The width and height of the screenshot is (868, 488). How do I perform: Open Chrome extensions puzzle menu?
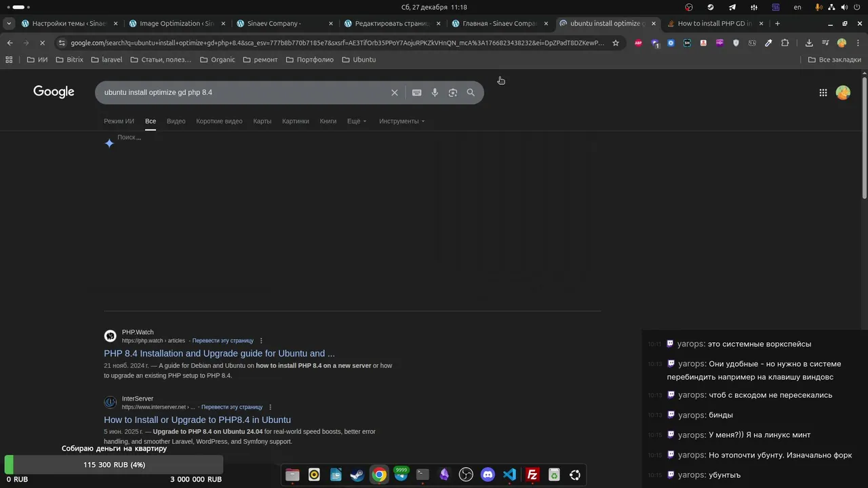click(785, 43)
